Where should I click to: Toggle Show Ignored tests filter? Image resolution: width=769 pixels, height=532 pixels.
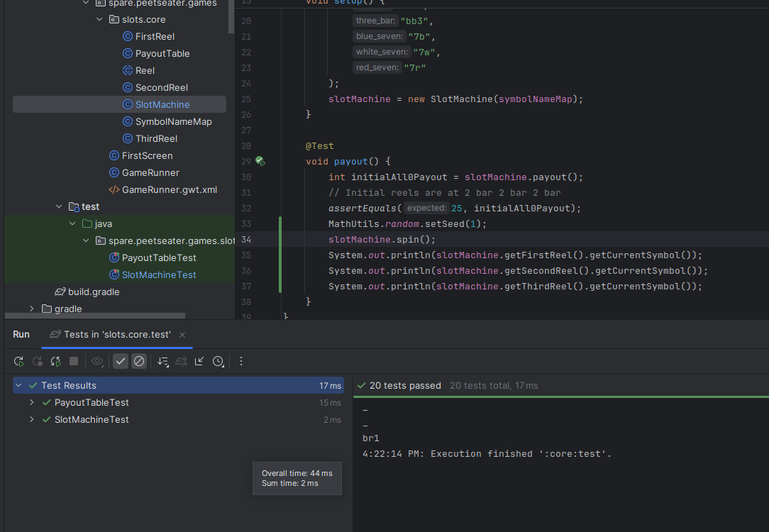click(139, 362)
